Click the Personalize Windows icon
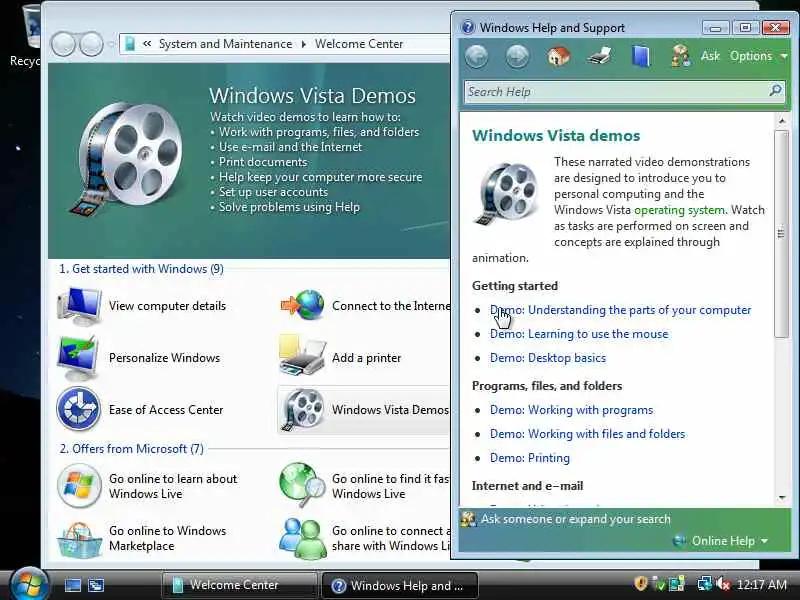 (79, 358)
